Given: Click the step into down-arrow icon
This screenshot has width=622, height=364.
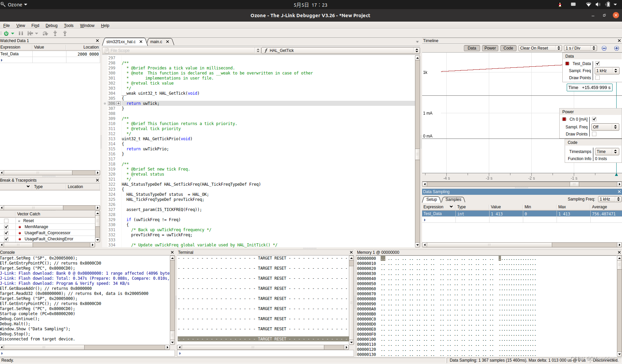Looking at the screenshot, I should tap(55, 33).
